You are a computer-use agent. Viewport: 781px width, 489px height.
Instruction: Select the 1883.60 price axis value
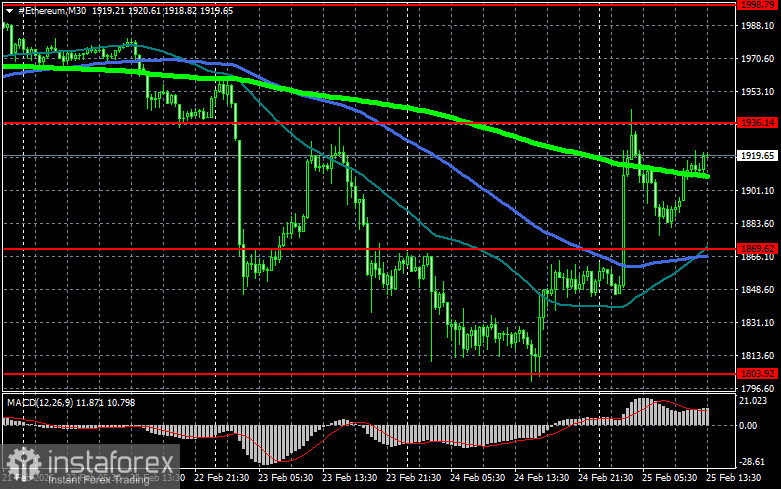tap(758, 224)
